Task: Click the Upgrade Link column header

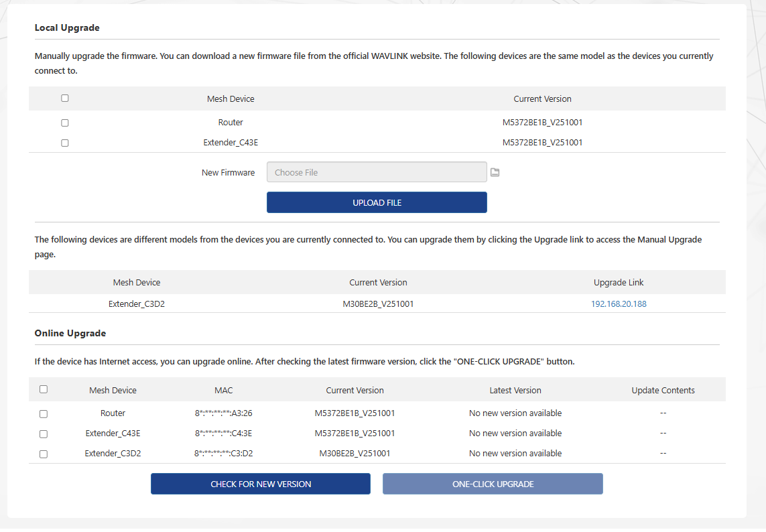Action: coord(618,283)
